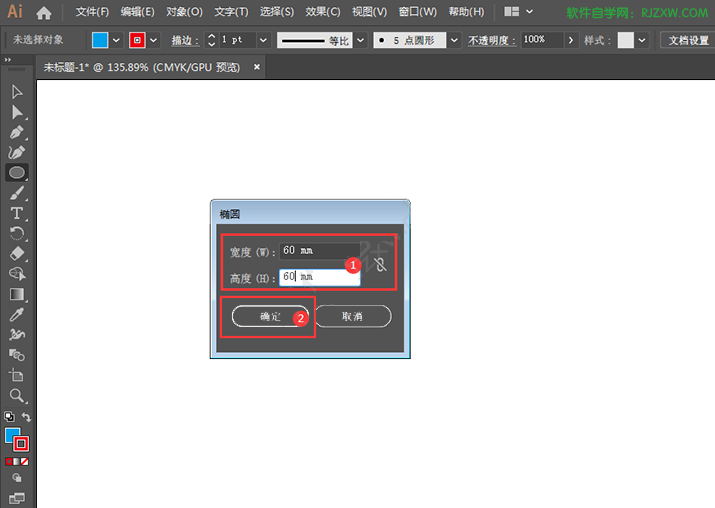
Task: Set gradient mode below fill swatch
Action: tap(17, 461)
